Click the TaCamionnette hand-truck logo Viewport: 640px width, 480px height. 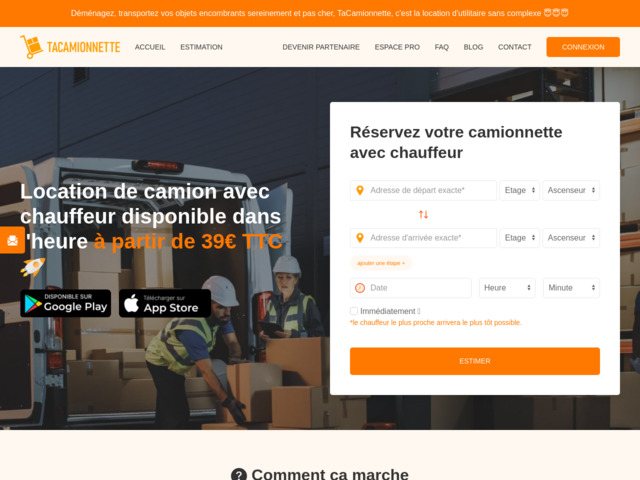click(x=31, y=47)
